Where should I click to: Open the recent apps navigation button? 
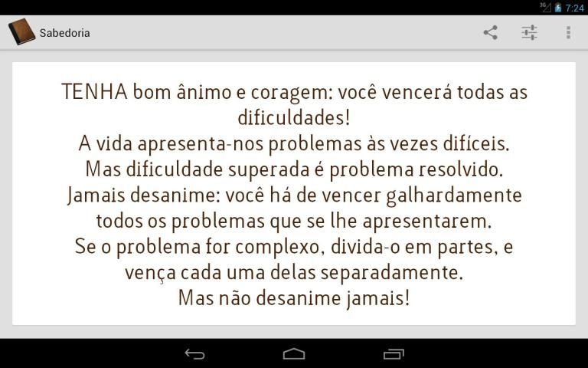[394, 353]
